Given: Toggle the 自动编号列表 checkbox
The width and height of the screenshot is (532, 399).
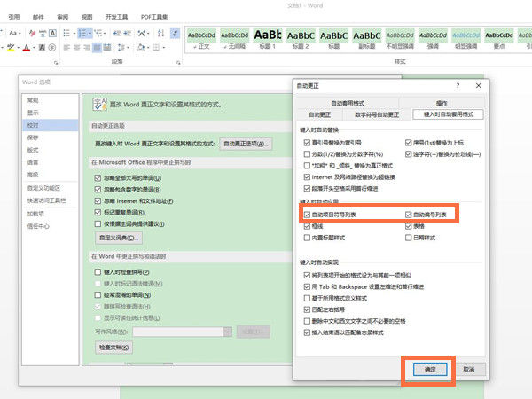Looking at the screenshot, I should pyautogui.click(x=409, y=215).
